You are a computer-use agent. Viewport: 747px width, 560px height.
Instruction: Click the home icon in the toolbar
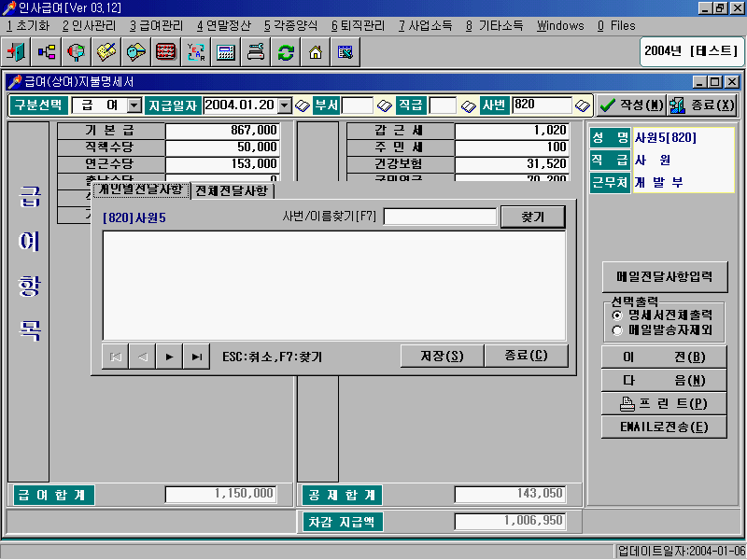316,54
